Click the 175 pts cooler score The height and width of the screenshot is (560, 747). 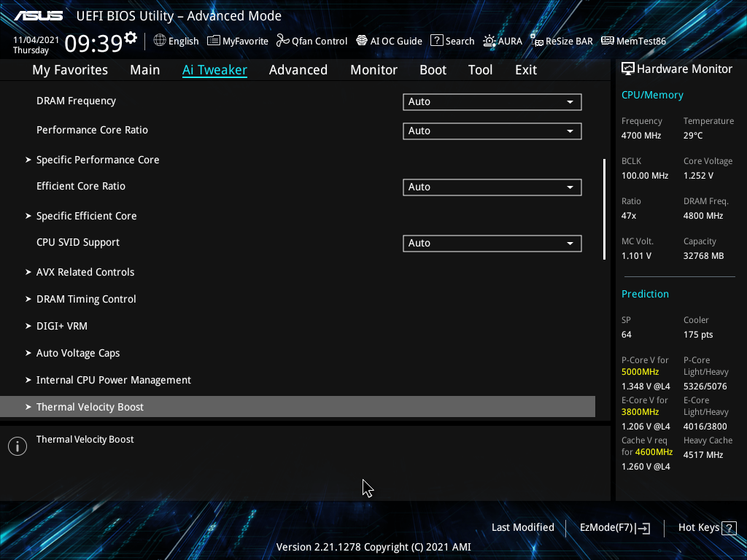698,335
